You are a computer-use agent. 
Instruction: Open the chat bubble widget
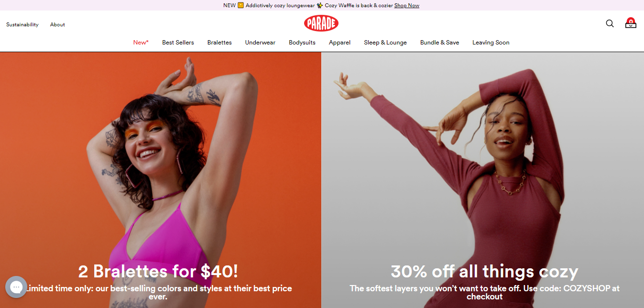pyautogui.click(x=16, y=287)
